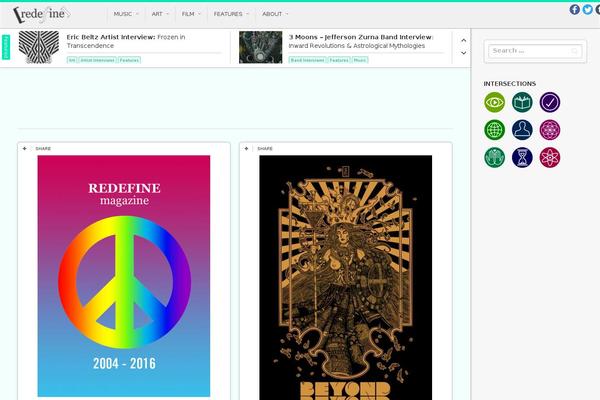Select the green globe intersection icon
This screenshot has height=400, width=600.
point(494,130)
